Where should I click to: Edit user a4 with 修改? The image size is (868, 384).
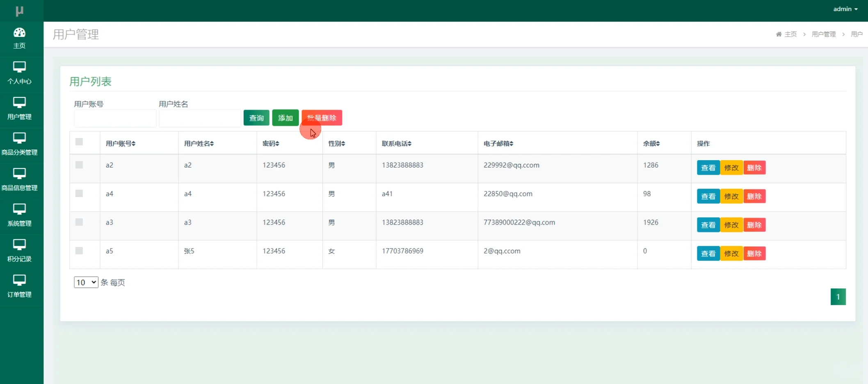coord(731,196)
